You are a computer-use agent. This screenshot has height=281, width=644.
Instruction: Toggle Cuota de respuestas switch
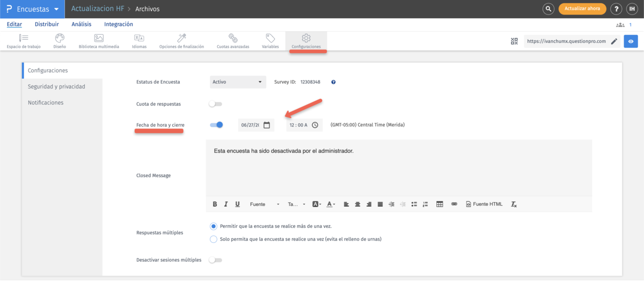click(x=216, y=104)
